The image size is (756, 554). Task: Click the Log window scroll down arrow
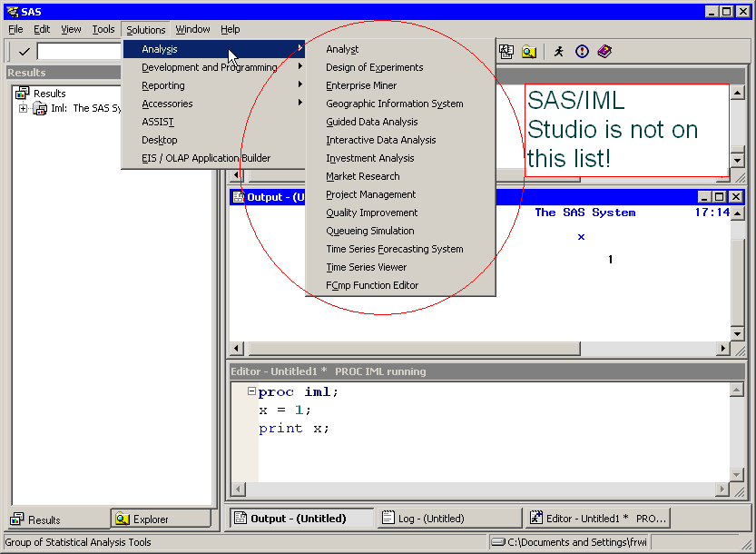[737, 160]
